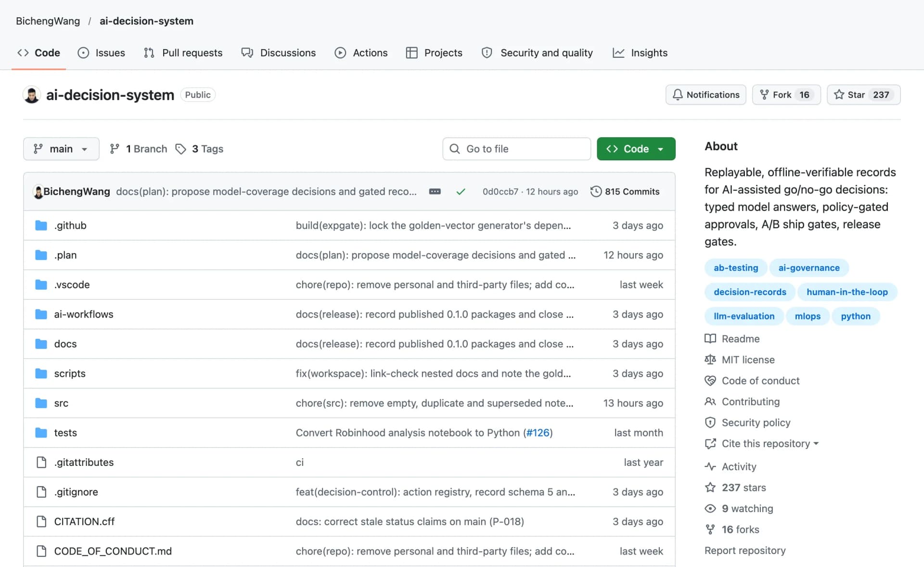The image size is (924, 567).
Task: Click the owner avatar beside the repository title
Action: point(32,95)
